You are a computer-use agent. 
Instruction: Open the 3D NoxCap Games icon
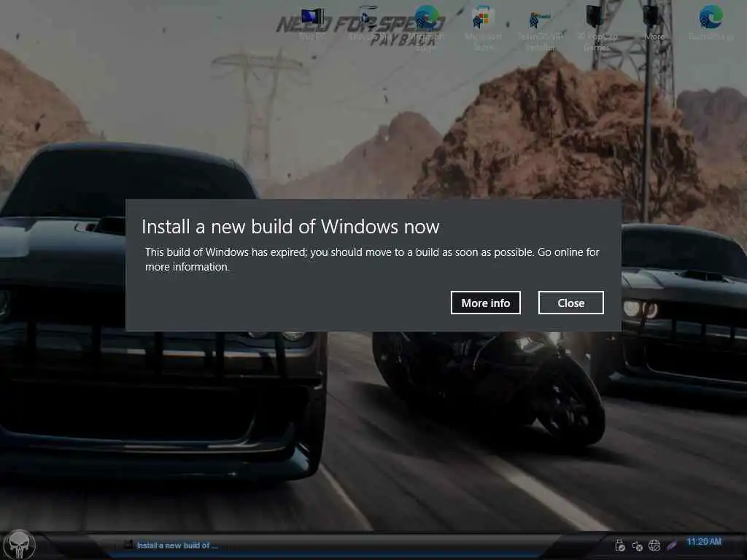597,27
